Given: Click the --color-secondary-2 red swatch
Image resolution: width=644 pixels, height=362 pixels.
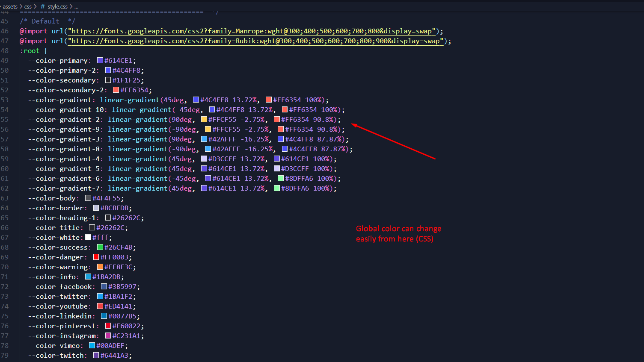Looking at the screenshot, I should pos(116,90).
